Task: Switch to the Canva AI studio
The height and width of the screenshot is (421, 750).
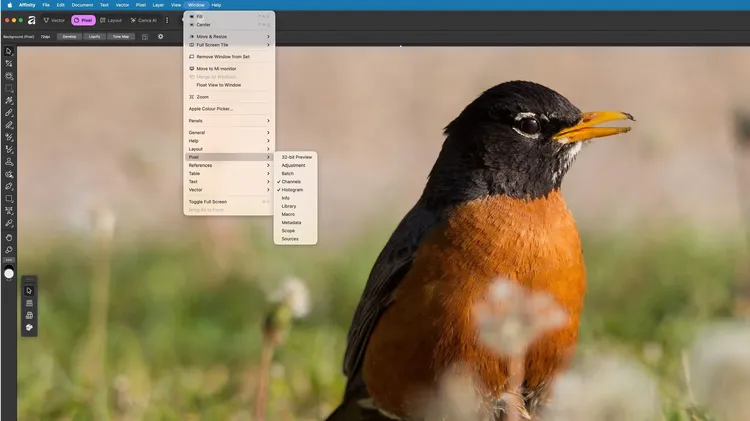Action: 143,20
